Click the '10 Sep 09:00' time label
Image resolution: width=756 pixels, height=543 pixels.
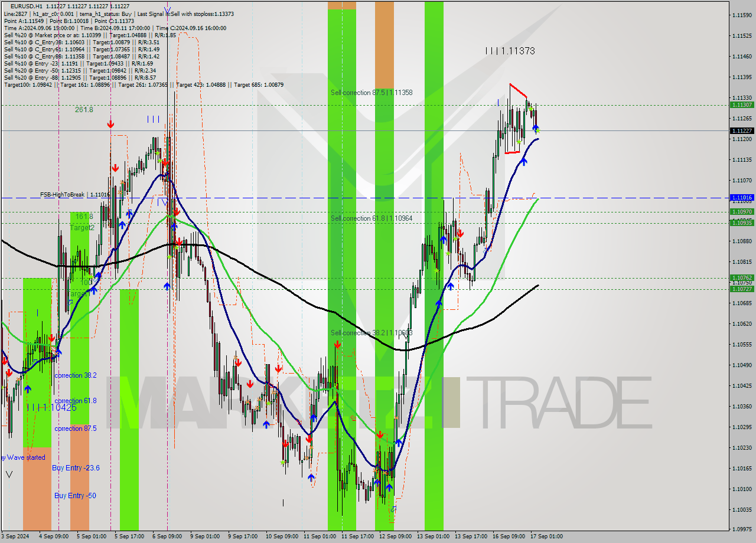pos(282,537)
